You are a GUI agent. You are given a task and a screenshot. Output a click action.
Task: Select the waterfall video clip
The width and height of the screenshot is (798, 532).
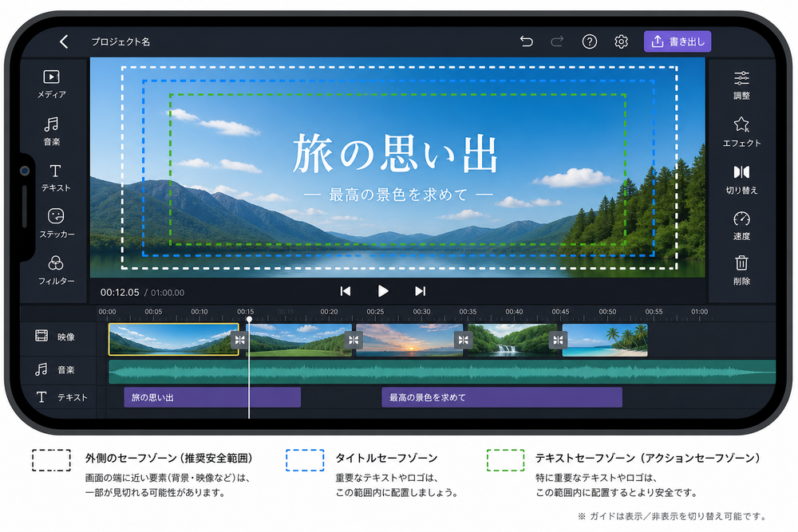coord(512,340)
